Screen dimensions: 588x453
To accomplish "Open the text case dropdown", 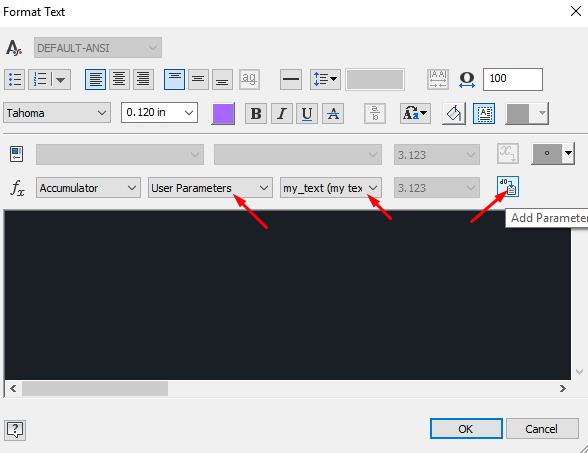I will pyautogui.click(x=415, y=114).
